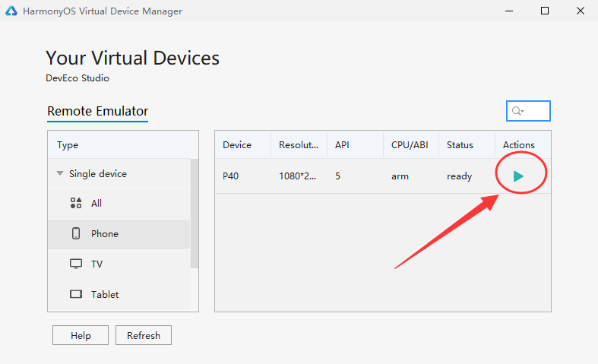This screenshot has height=364, width=598.
Task: Select the Phone type label
Action: (105, 234)
